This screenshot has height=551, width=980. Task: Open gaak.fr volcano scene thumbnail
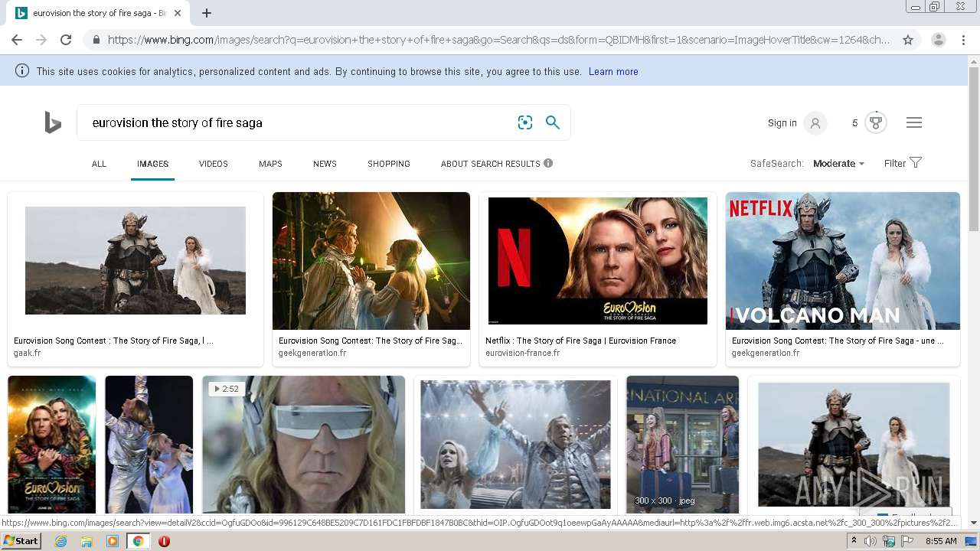coord(136,260)
